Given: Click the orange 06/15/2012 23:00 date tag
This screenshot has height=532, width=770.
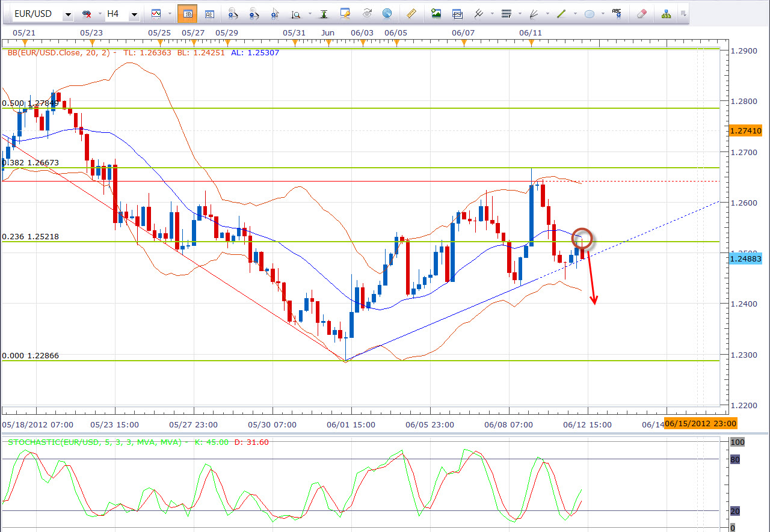Looking at the screenshot, I should click(x=700, y=424).
